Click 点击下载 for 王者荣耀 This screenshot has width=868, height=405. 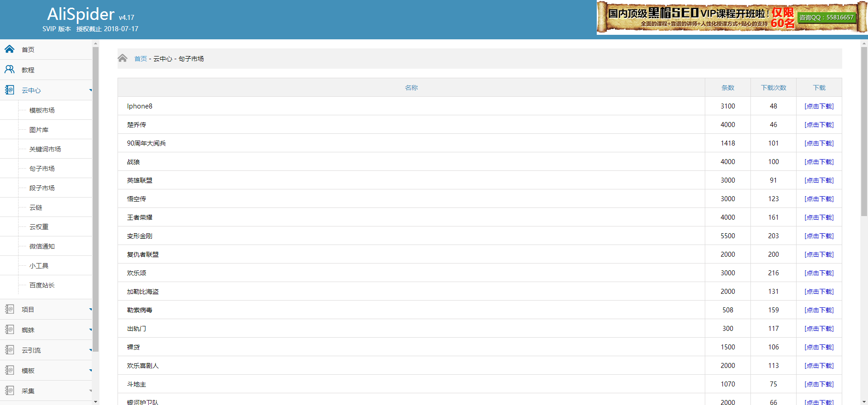819,217
